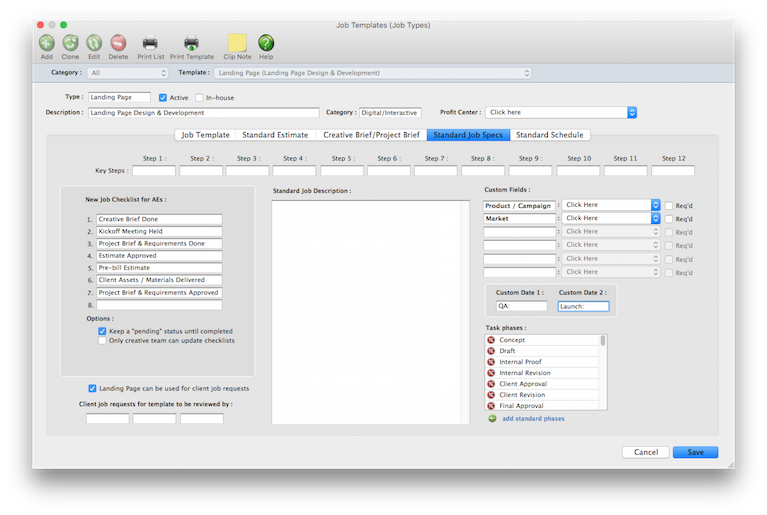This screenshot has width=767, height=515.
Task: Enable the In-house checkbox
Action: point(199,98)
